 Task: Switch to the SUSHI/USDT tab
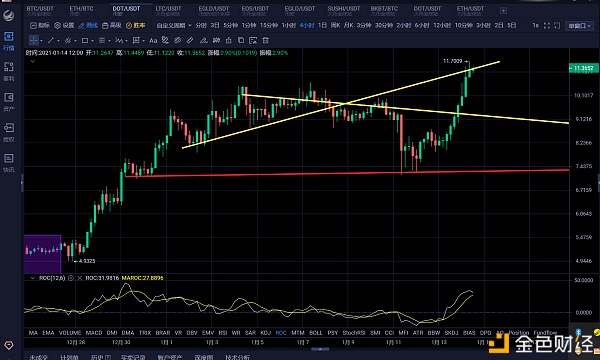point(344,11)
